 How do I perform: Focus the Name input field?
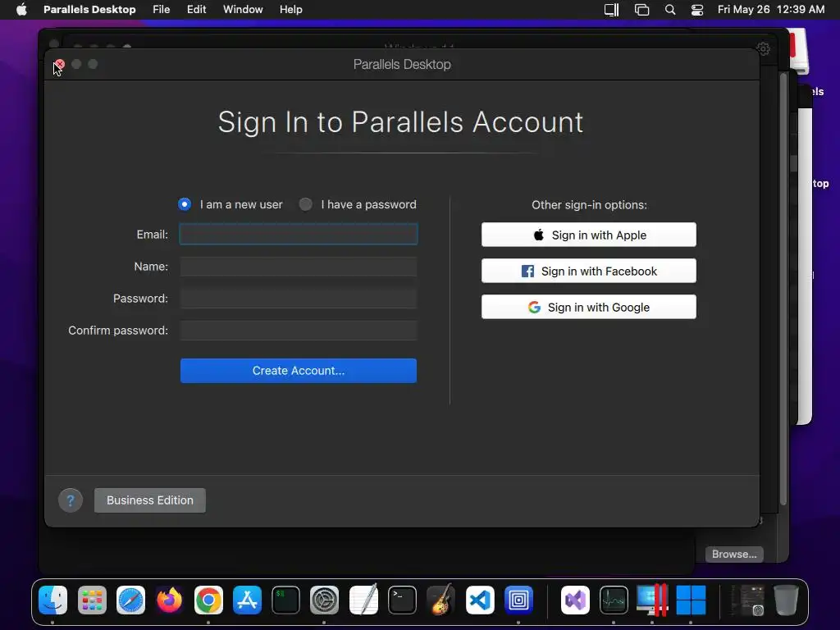[x=299, y=267]
